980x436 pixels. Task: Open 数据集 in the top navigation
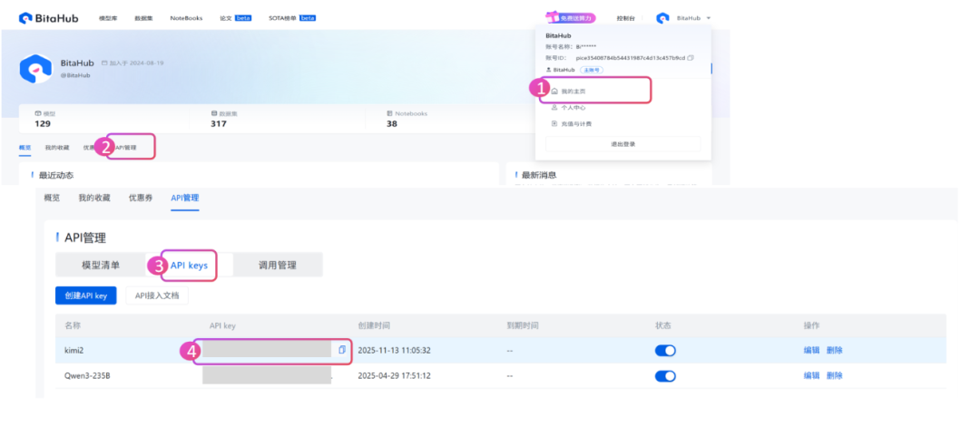pyautogui.click(x=144, y=18)
